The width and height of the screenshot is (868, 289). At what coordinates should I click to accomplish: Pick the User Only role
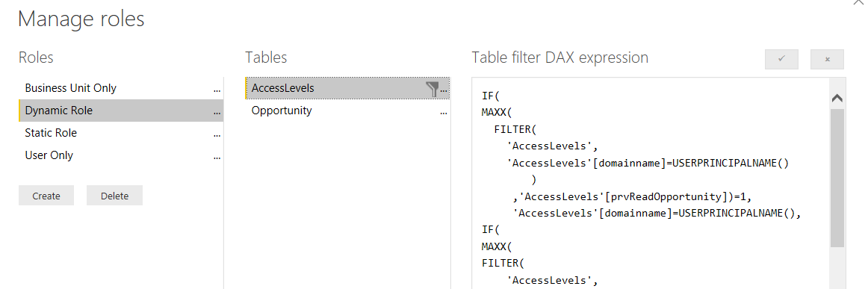tap(121, 155)
